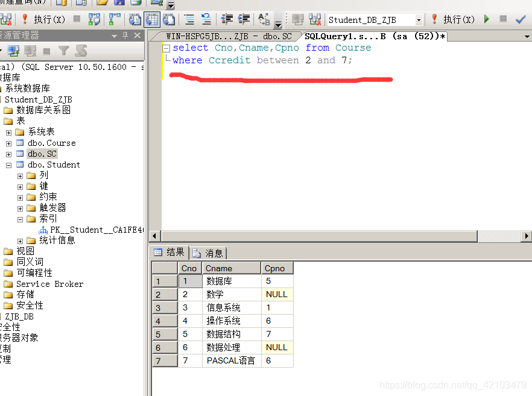Refresh the Object Explorer tree
This screenshot has height=396, width=532.
81,51
